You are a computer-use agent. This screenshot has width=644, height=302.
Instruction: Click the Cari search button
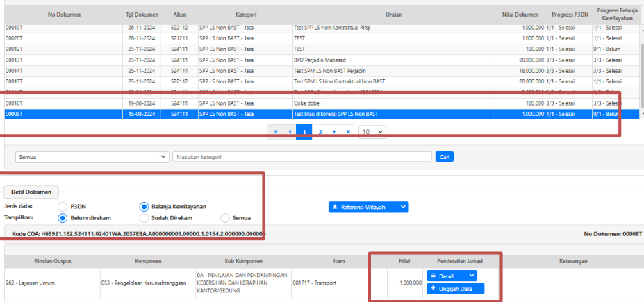pos(444,157)
